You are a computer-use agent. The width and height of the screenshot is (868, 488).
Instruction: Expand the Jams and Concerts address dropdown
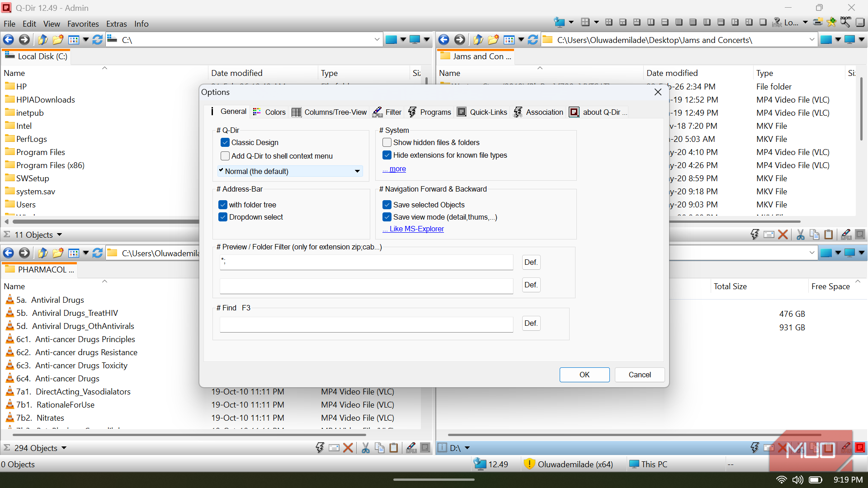click(812, 40)
